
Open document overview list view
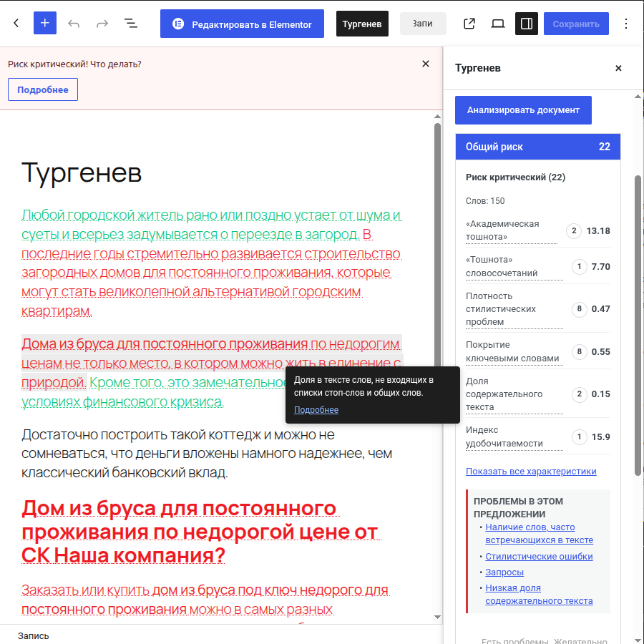(x=131, y=24)
